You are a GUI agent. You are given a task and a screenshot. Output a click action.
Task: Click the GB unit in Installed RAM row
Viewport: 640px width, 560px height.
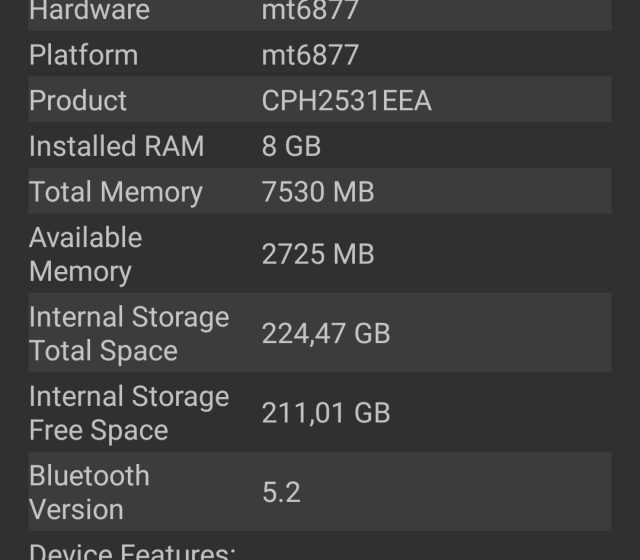pyautogui.click(x=303, y=146)
